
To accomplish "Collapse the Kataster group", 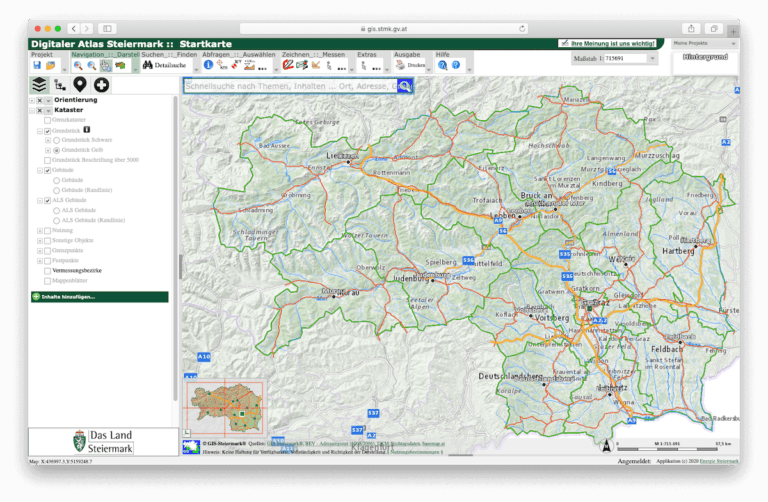I will pyautogui.click(x=32, y=111).
